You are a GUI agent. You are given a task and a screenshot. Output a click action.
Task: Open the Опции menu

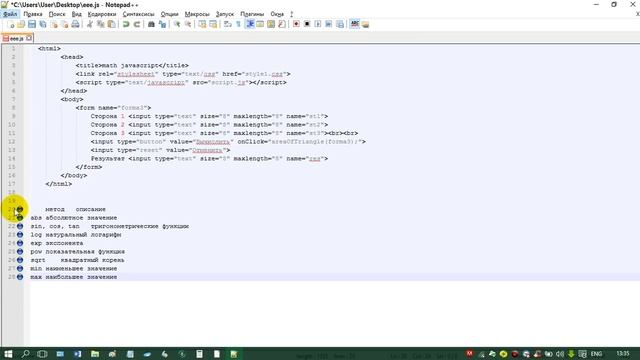pos(169,14)
